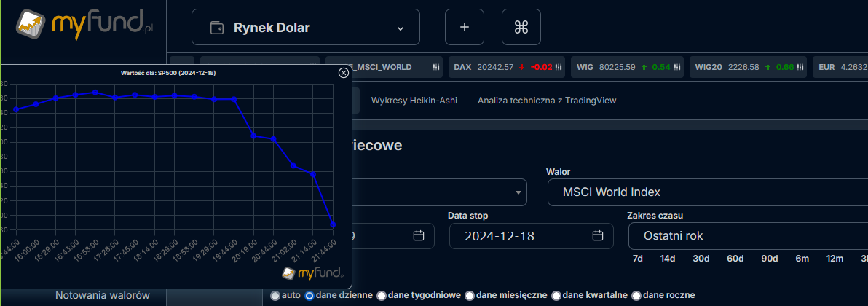This screenshot has width=868, height=306.
Task: Open the Zakres czasu 'Ostatni rok' dropdown
Action: coord(747,236)
